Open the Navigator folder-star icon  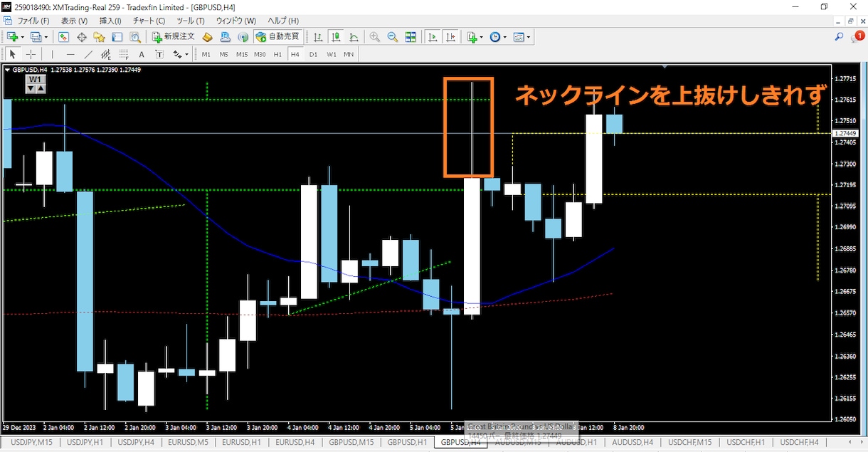tap(100, 37)
